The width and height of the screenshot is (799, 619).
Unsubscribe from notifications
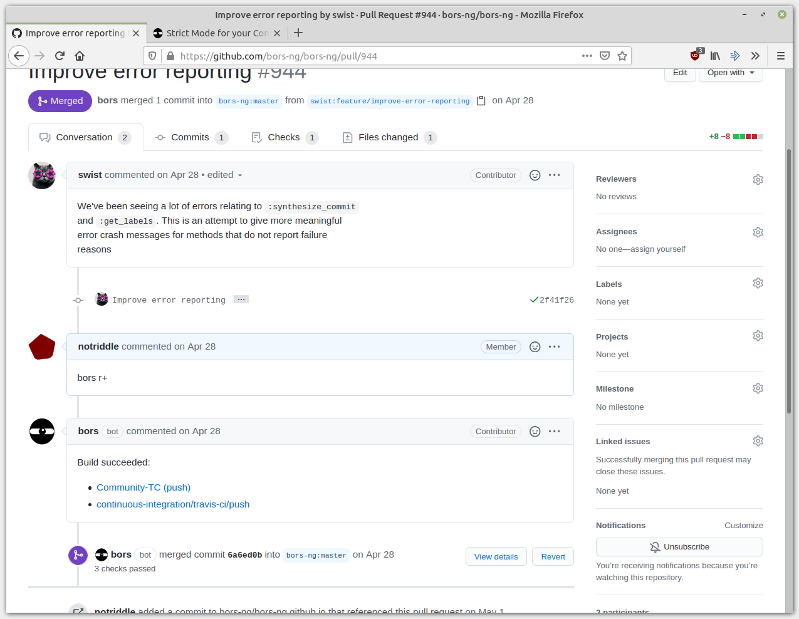[x=679, y=547]
